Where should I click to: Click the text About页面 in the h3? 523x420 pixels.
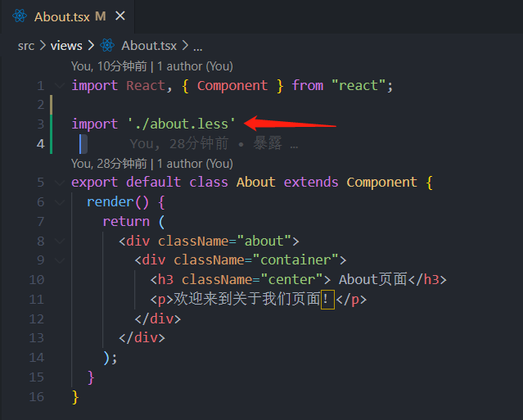click(x=373, y=279)
